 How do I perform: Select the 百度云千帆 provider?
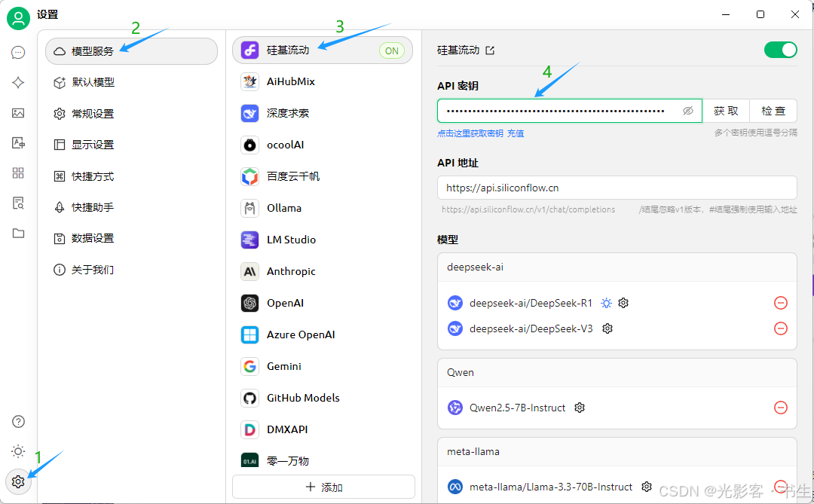(x=323, y=176)
